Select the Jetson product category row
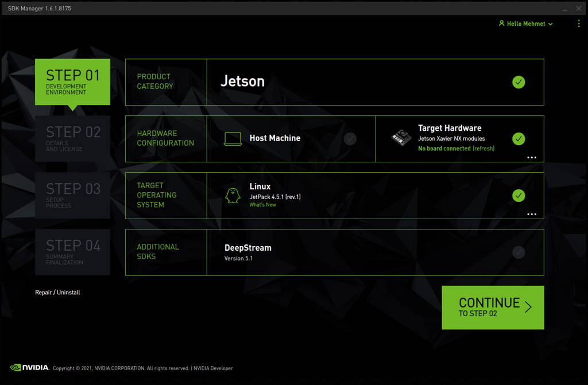 tap(335, 82)
